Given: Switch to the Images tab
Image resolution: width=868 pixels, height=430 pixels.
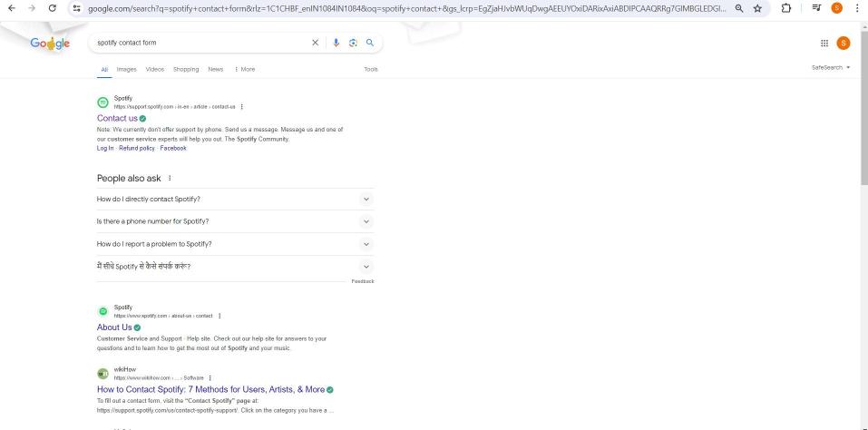Looking at the screenshot, I should [127, 69].
